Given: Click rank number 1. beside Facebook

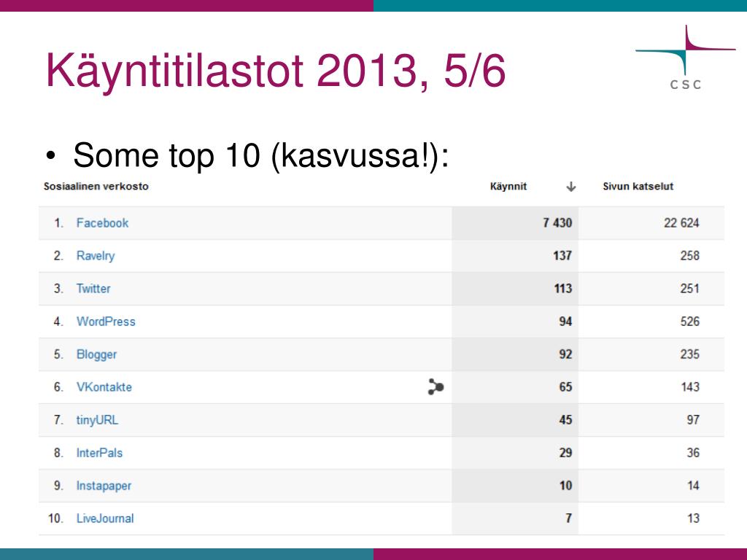Looking at the screenshot, I should pyautogui.click(x=58, y=223).
